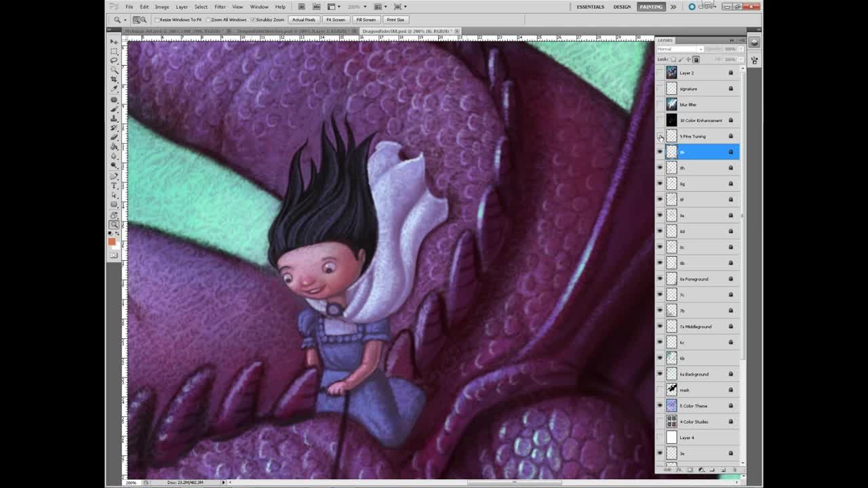The image size is (868, 488).
Task: Show the 9 Fine Tuning layer
Action: [660, 136]
